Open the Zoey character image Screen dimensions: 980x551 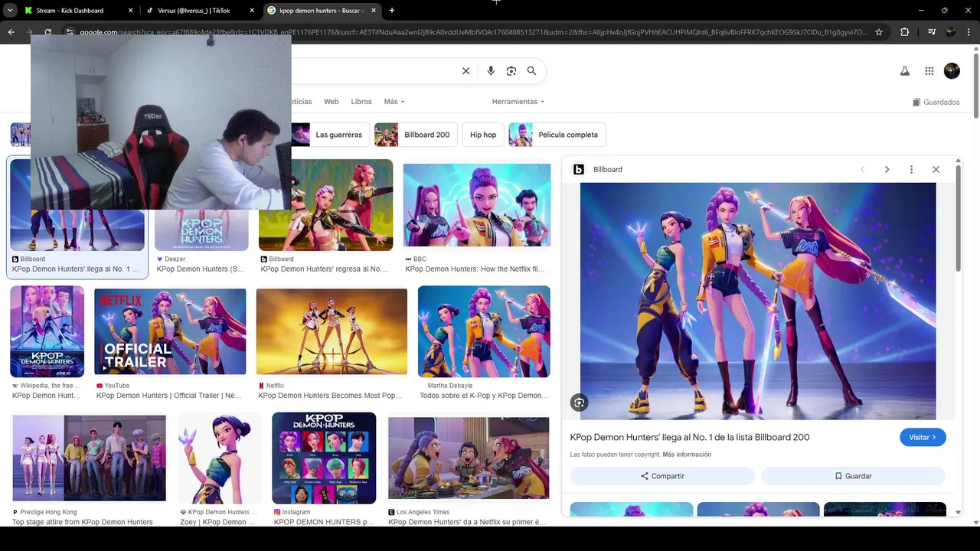tap(220, 458)
